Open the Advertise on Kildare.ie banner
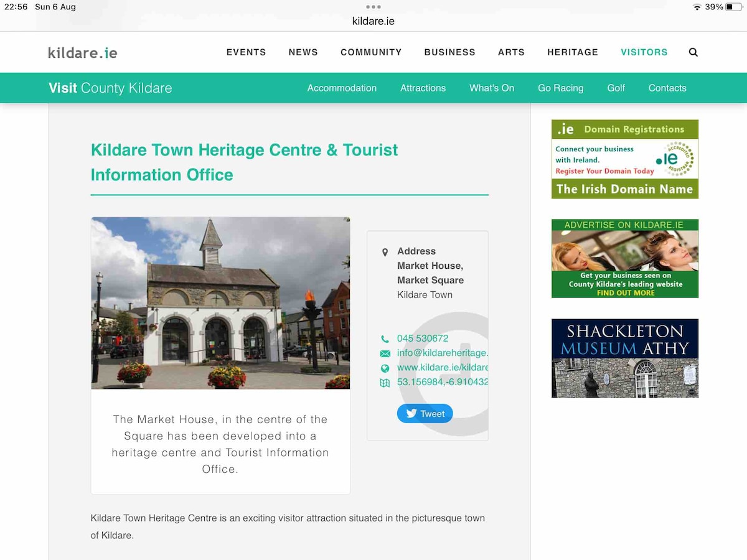This screenshot has width=747, height=560. 625,258
